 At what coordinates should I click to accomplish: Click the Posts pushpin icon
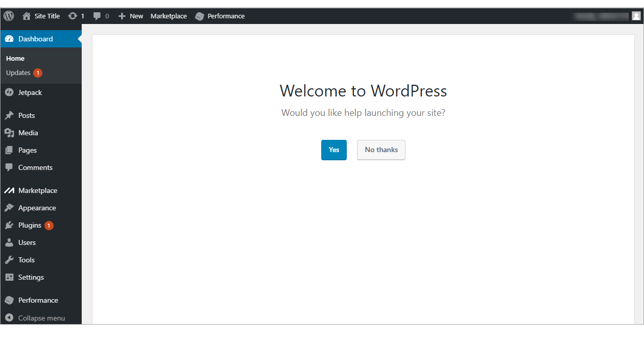9,115
